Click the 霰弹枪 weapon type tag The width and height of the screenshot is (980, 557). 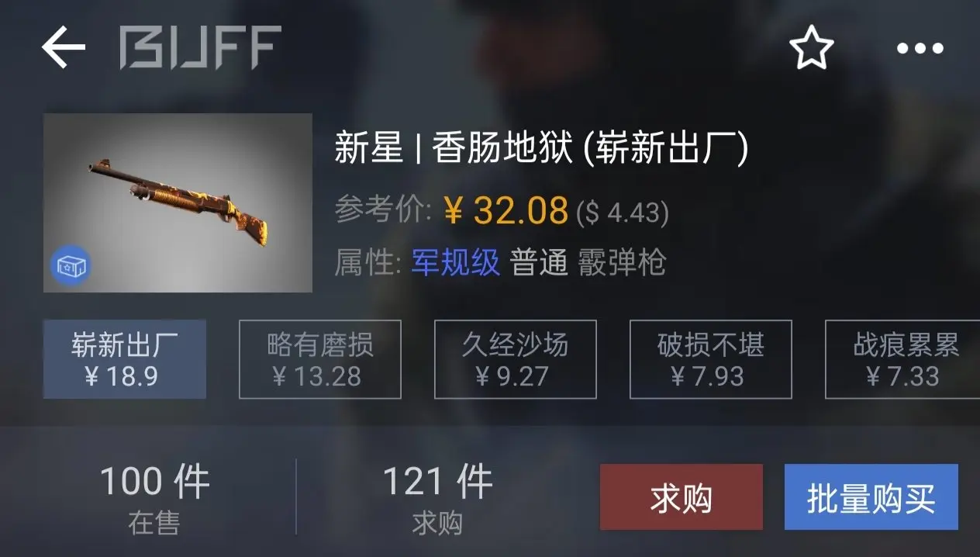[x=622, y=263]
